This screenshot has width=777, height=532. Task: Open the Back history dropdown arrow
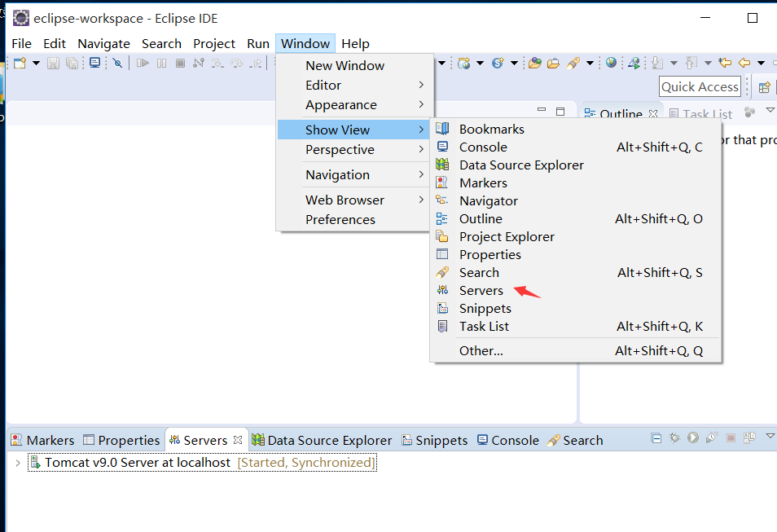tap(761, 63)
